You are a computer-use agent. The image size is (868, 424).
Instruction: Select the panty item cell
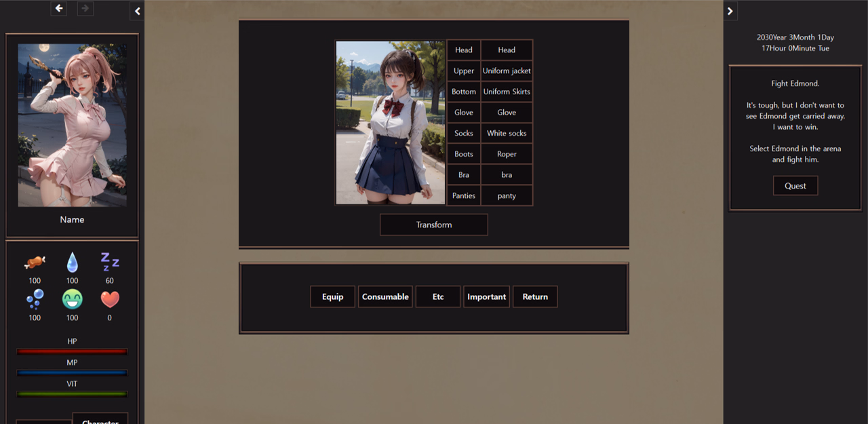pyautogui.click(x=507, y=195)
